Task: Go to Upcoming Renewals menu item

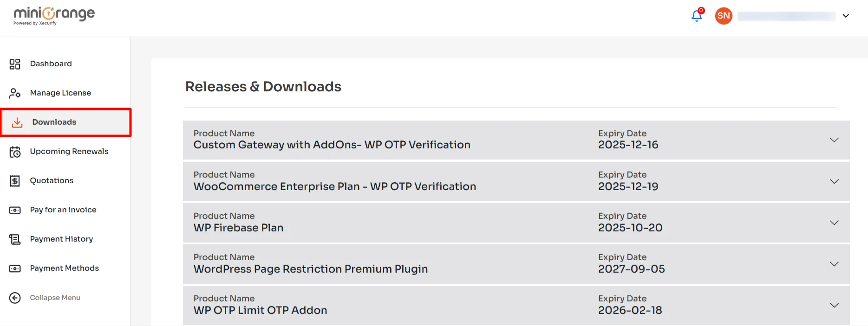Action: 69,152
